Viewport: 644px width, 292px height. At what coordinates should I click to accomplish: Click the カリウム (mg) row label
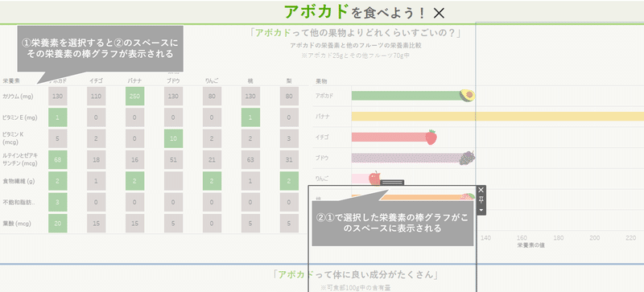(x=18, y=96)
